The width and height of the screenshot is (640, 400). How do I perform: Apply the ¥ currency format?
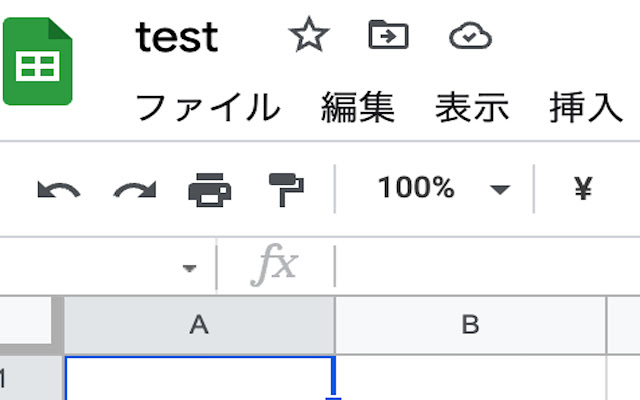(x=583, y=189)
